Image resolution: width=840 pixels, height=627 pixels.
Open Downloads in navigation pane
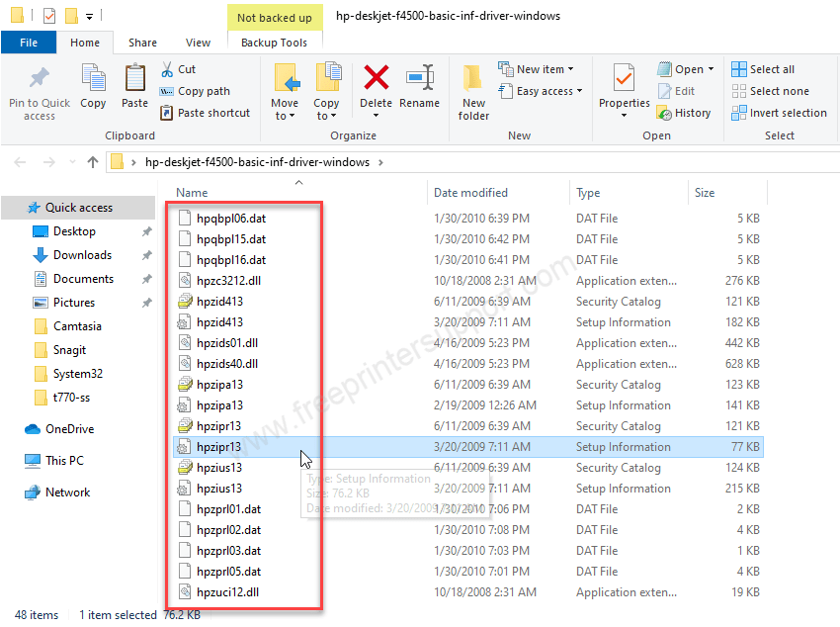coord(82,255)
